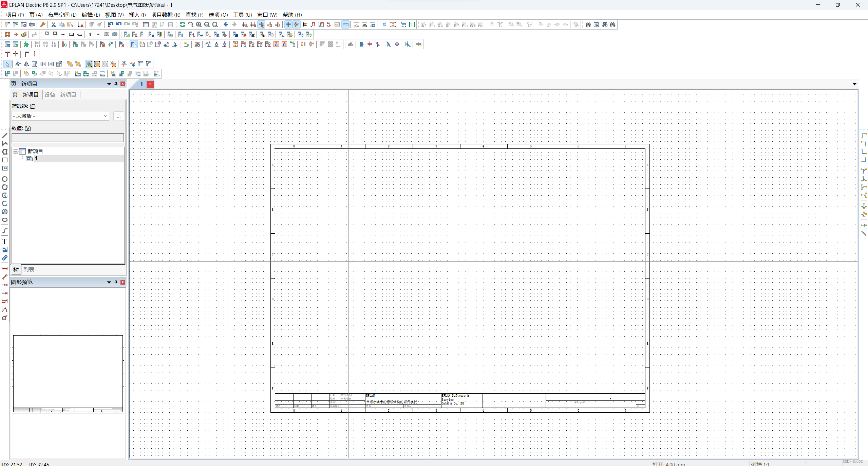
Task: Click the 数值 value input field
Action: click(x=68, y=138)
